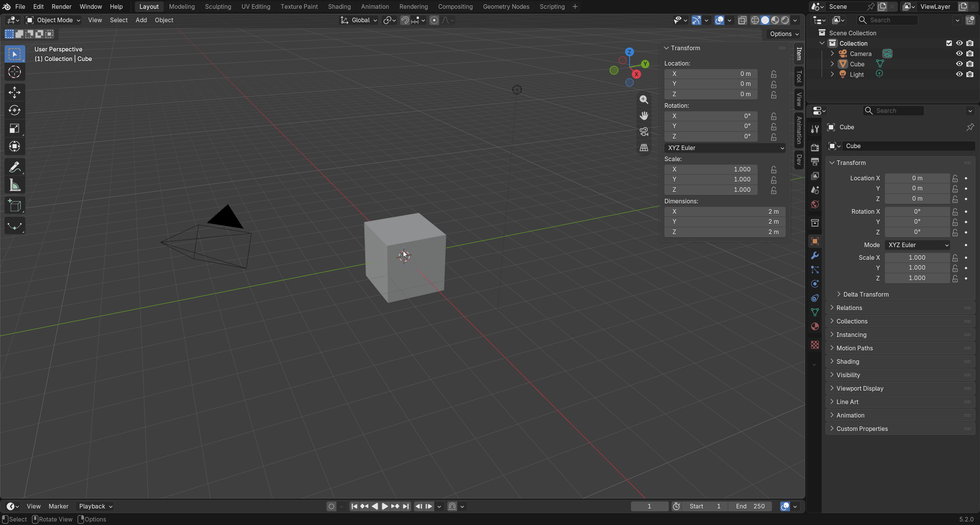Image resolution: width=980 pixels, height=525 pixels.
Task: Open the Render properties tab
Action: (x=815, y=147)
